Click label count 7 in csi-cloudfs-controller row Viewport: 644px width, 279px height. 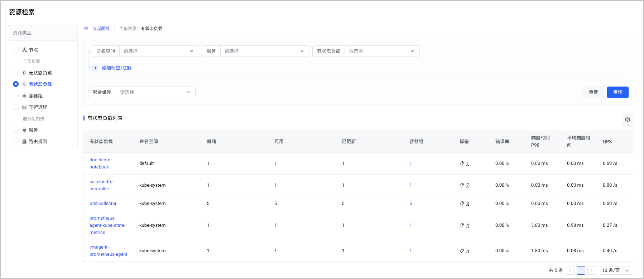coord(467,185)
